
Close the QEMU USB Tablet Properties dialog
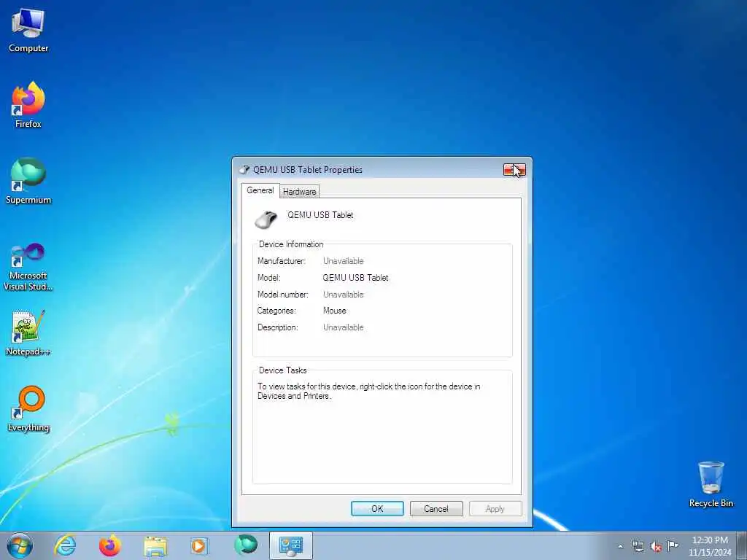coord(514,169)
